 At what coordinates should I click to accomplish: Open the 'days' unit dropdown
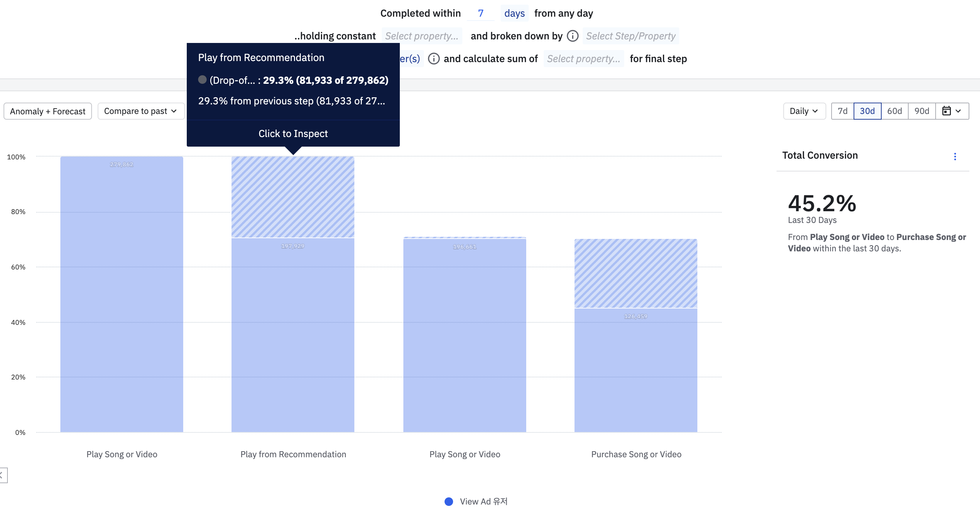[514, 13]
